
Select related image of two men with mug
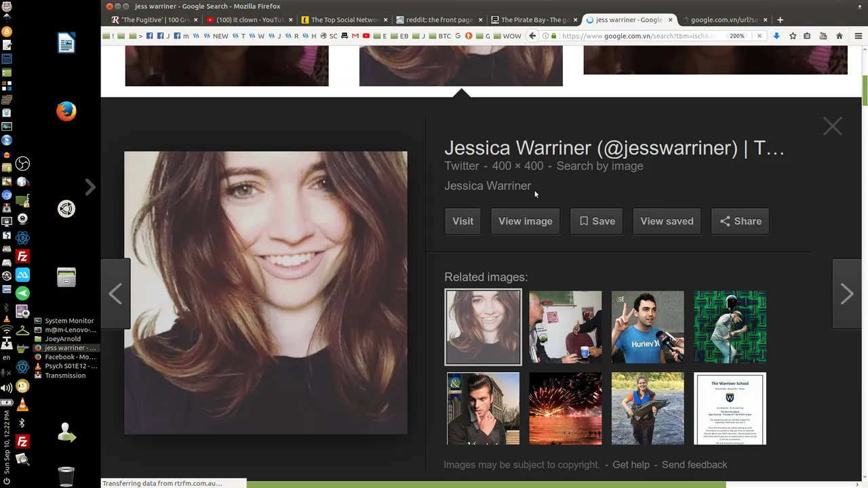[566, 327]
